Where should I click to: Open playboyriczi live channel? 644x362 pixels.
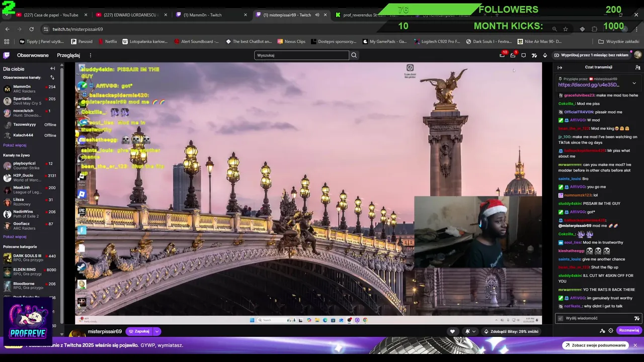[x=30, y=165]
